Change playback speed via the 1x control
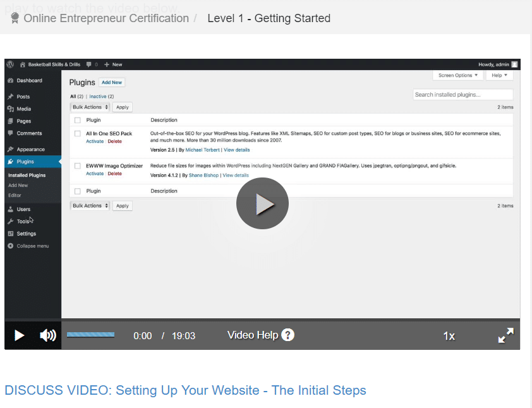This screenshot has height=408, width=532. (449, 336)
